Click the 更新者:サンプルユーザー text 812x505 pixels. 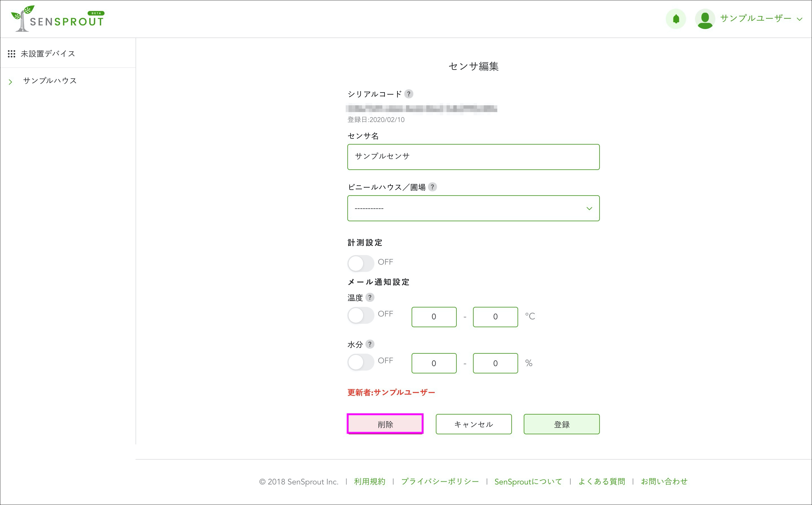(x=391, y=393)
